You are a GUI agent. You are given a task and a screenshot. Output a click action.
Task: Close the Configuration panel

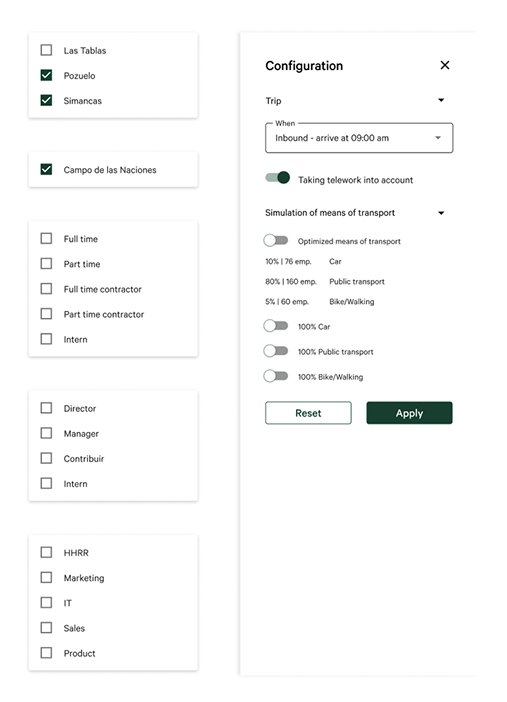point(445,65)
